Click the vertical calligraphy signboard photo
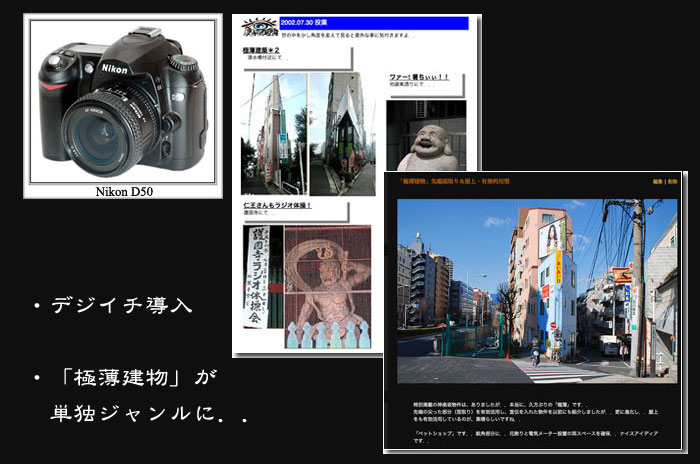This screenshot has height=464, width=700. coord(263,277)
